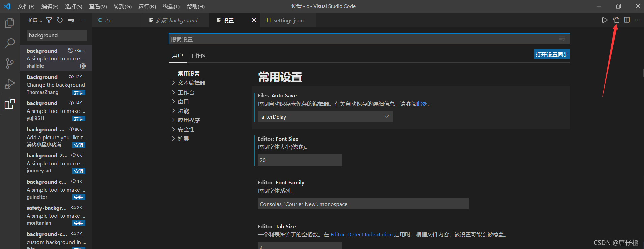
Task: Follow the 此处 link in Auto Save description
Action: pos(422,104)
